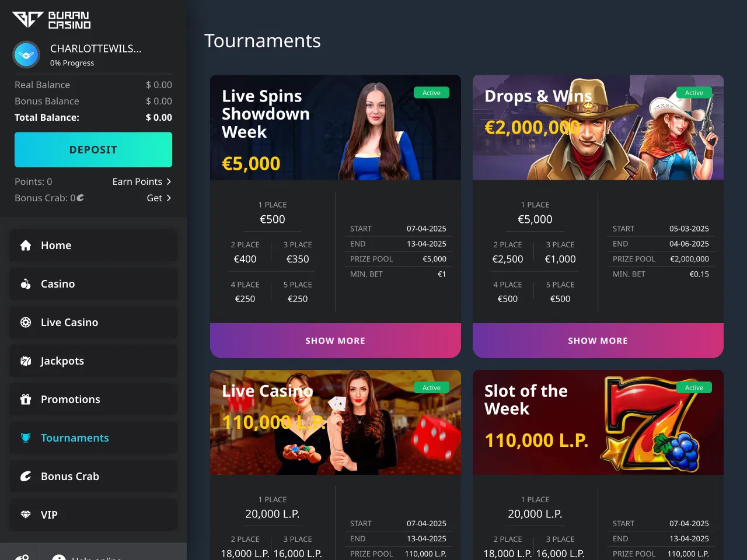The image size is (747, 560).
Task: Expand the Get bonus crab chevron
Action: coord(169,198)
